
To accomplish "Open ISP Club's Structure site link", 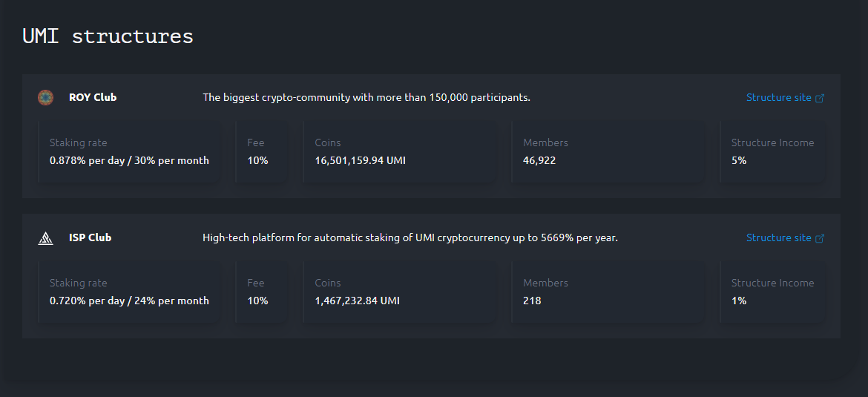I will [x=778, y=237].
